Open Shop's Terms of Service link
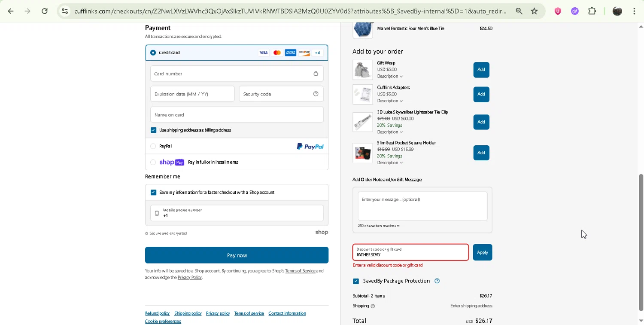644x325 pixels. pos(300,271)
